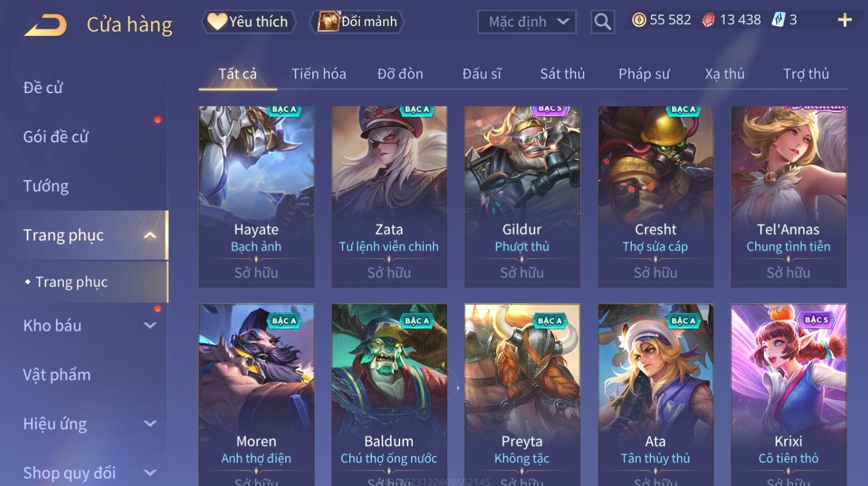
Task: Select Krixi Cô tiên thỏ skin card
Action: [x=789, y=395]
